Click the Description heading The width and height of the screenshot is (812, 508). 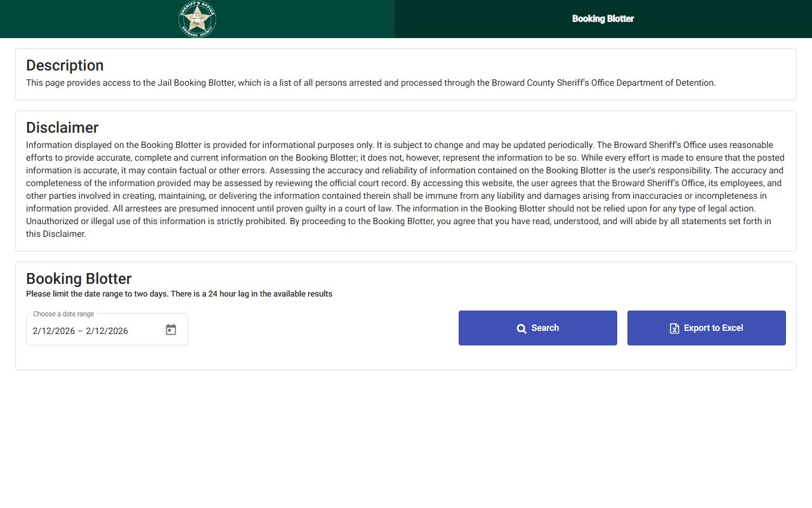tap(65, 65)
